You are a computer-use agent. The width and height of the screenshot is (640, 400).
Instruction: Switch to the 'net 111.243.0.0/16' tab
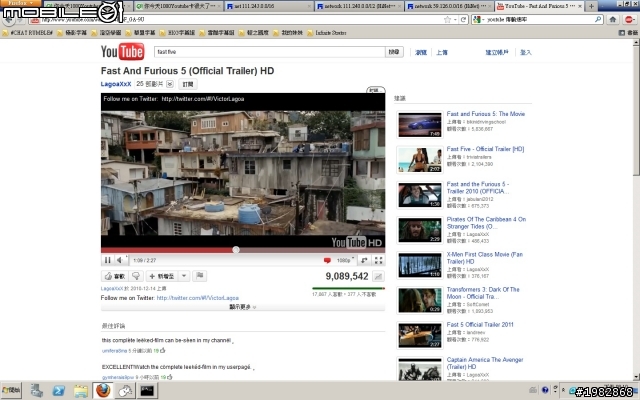click(269, 6)
